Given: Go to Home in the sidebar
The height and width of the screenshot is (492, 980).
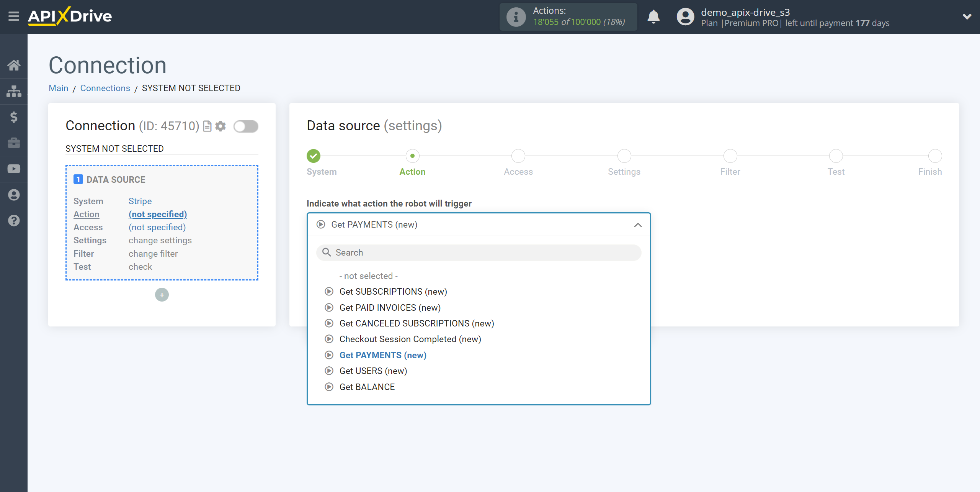Looking at the screenshot, I should pos(14,65).
